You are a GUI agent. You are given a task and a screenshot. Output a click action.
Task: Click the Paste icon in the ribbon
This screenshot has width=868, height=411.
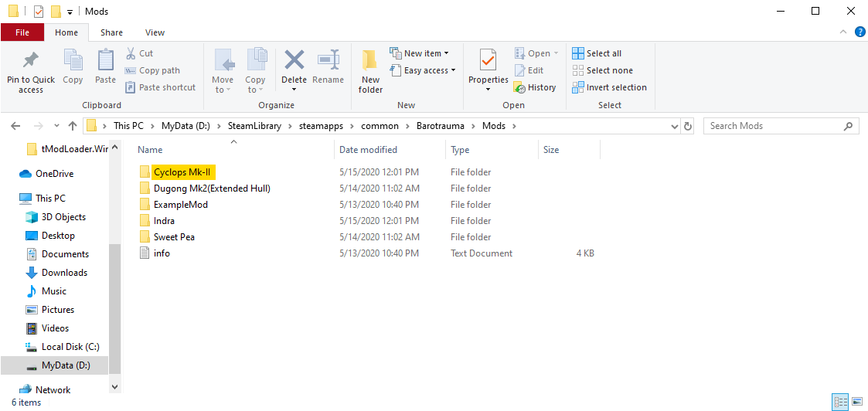[105, 62]
